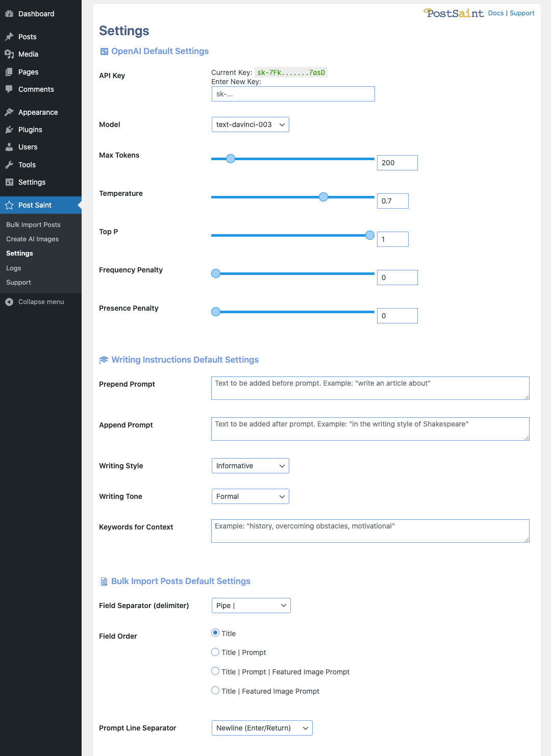
Task: Click the Top P slider handle
Action: click(370, 235)
